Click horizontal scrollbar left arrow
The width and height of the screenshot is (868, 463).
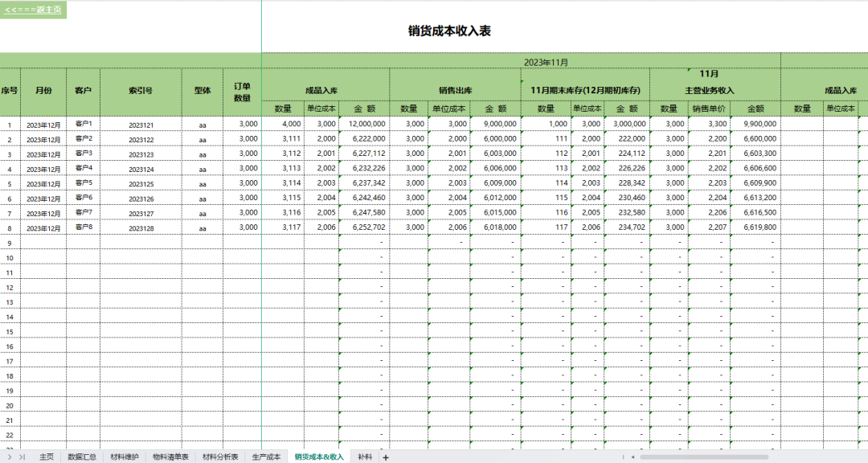click(633, 457)
